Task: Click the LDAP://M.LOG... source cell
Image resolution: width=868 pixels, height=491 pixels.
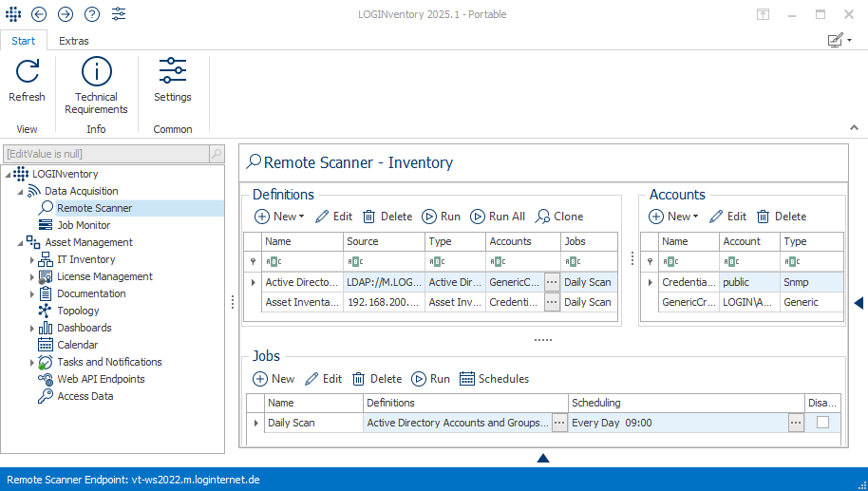Action: (385, 282)
